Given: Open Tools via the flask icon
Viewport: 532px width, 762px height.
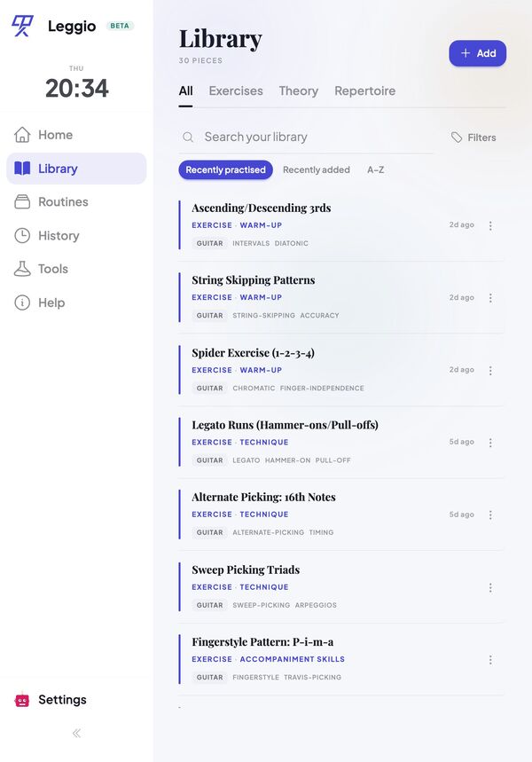Looking at the screenshot, I should point(22,269).
